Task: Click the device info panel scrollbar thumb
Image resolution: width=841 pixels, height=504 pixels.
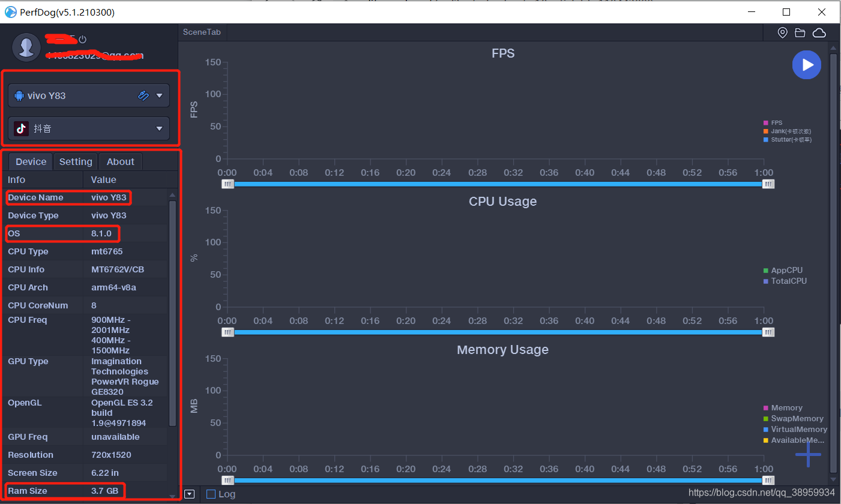Action: pyautogui.click(x=173, y=313)
